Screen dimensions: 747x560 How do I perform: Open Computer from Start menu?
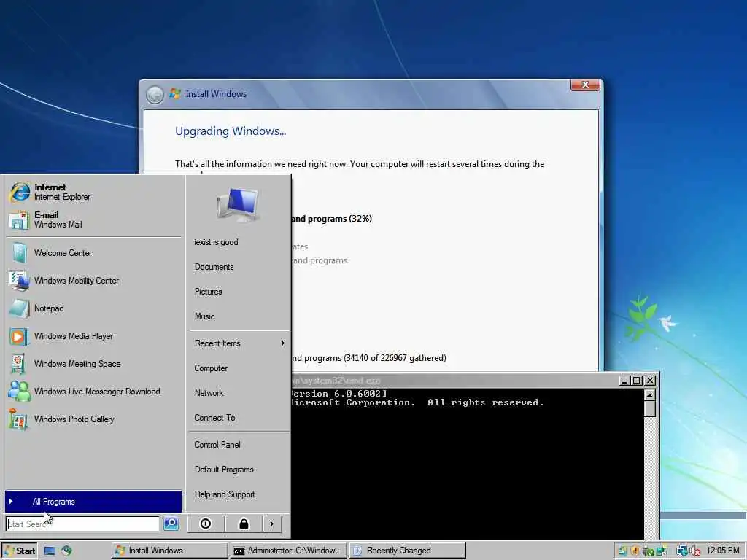pos(239,368)
